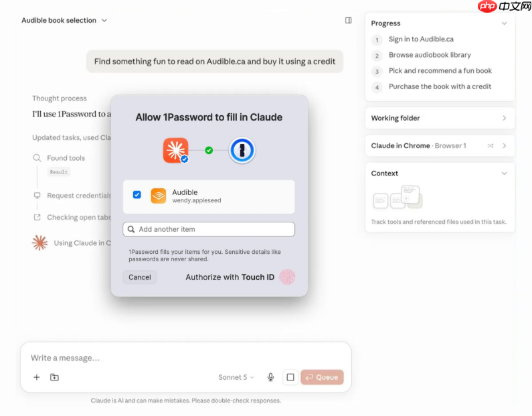The image size is (532, 416).
Task: Open the Audible book selection title dropdown
Action: coord(64,20)
